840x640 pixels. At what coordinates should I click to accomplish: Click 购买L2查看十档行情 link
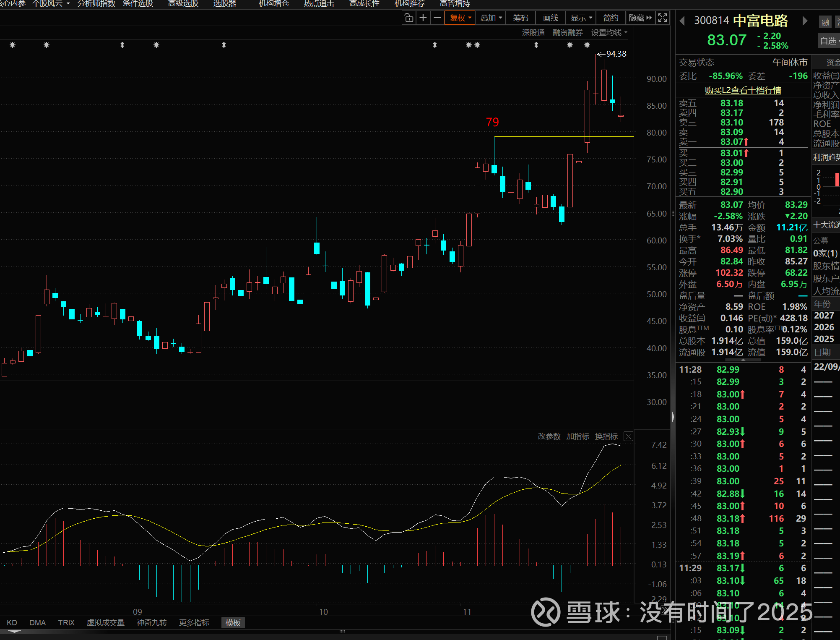[x=743, y=90]
